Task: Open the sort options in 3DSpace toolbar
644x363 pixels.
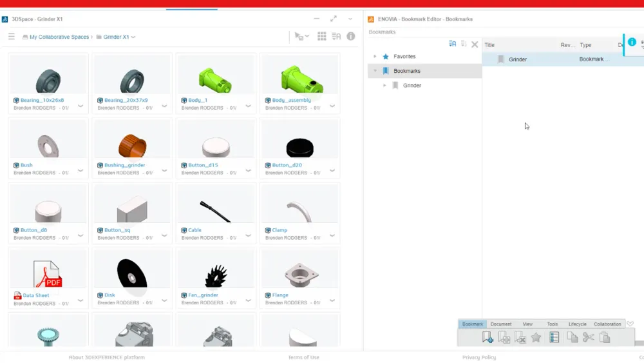Action: (336, 37)
